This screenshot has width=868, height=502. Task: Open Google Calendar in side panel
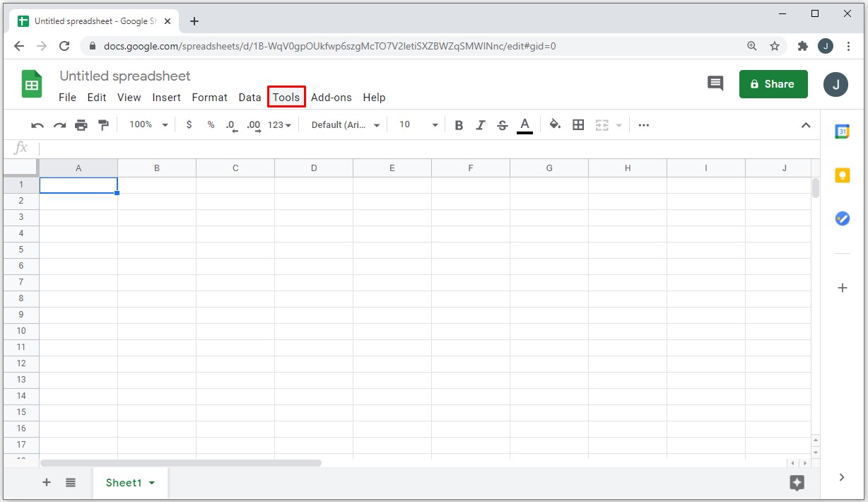(842, 132)
